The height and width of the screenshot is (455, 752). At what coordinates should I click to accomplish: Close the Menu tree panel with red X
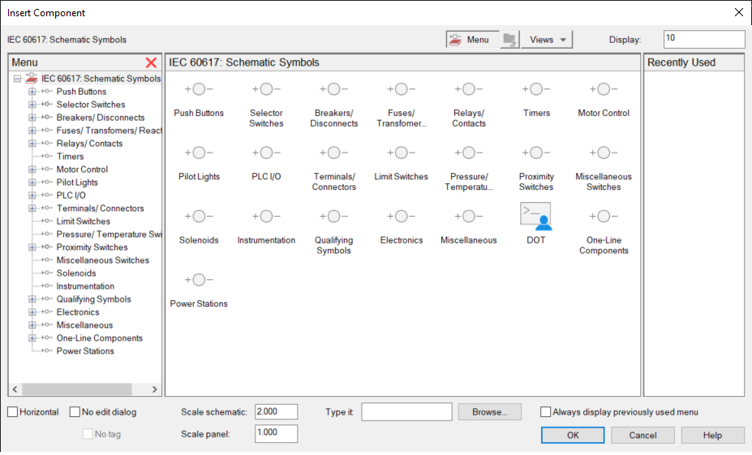(151, 63)
